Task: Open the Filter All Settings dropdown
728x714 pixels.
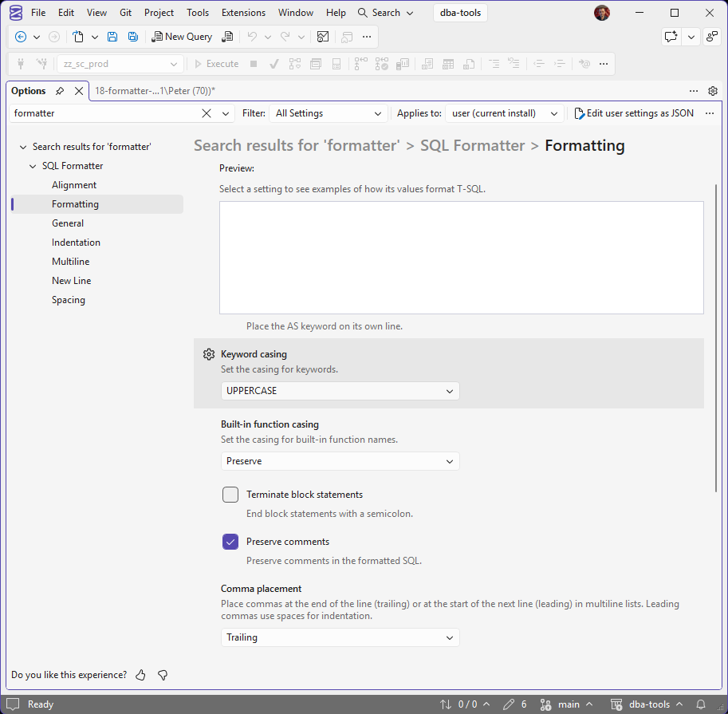Action: click(329, 113)
